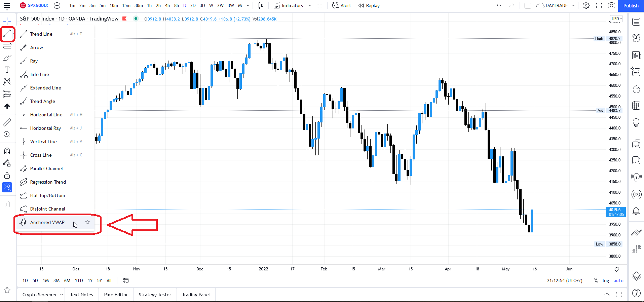Open the Indicators panel
This screenshot has height=302, width=644.
[x=288, y=5]
